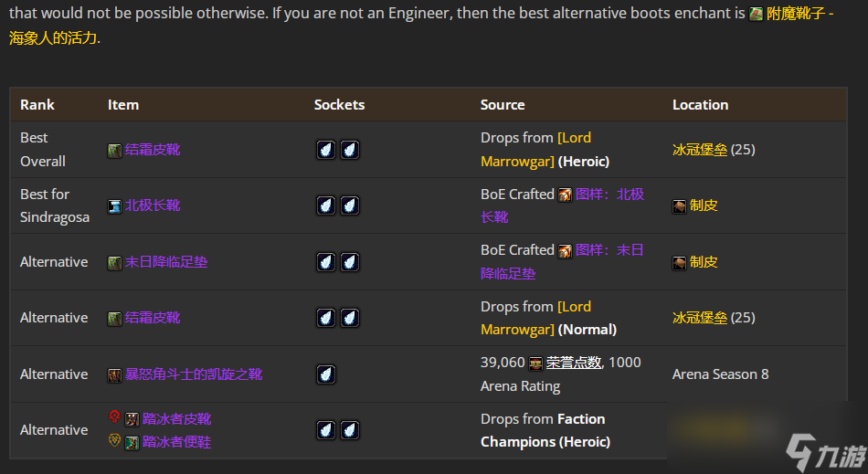868x474 pixels.
Task: Click the red Horde faction icon
Action: click(114, 416)
